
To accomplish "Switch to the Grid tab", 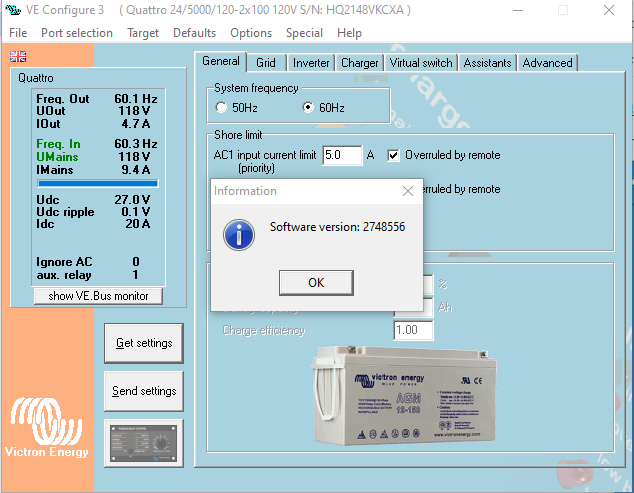I will click(x=266, y=63).
